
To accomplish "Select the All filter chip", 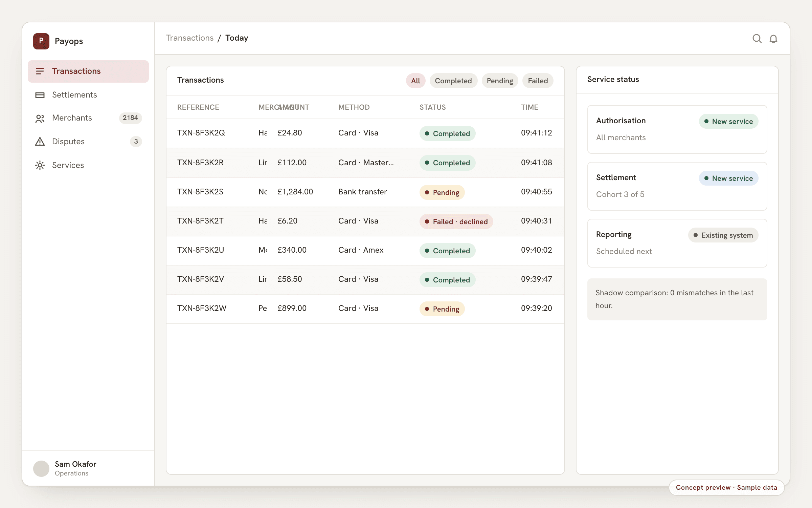I will (415, 81).
